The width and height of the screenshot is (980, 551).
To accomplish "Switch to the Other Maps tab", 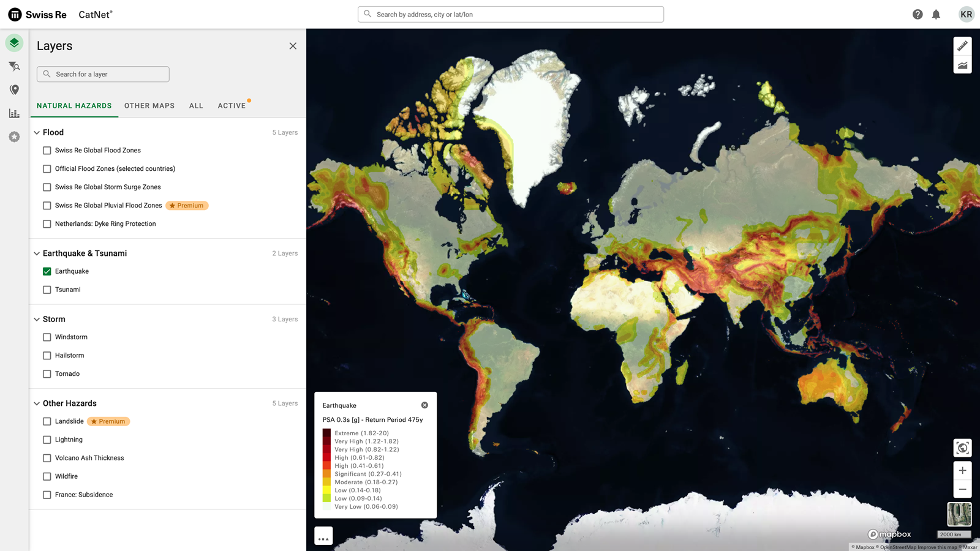I will pos(149,106).
